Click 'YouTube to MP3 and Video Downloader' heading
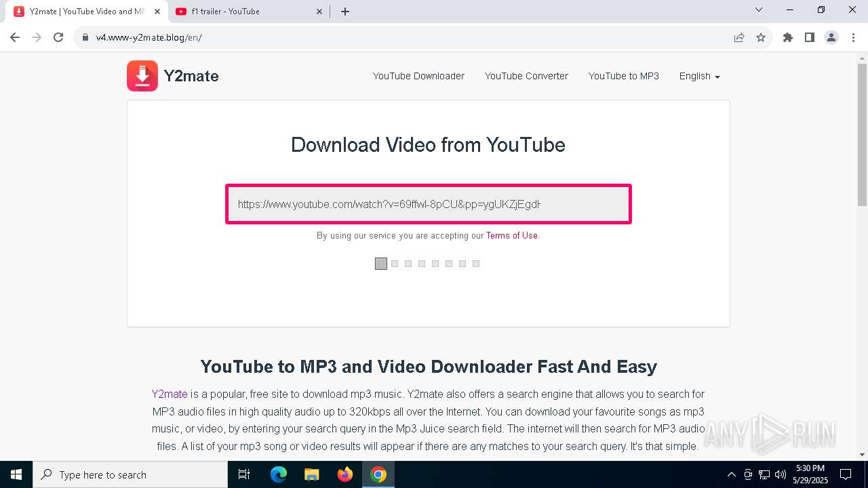Viewport: 868px width, 488px height. (x=429, y=367)
